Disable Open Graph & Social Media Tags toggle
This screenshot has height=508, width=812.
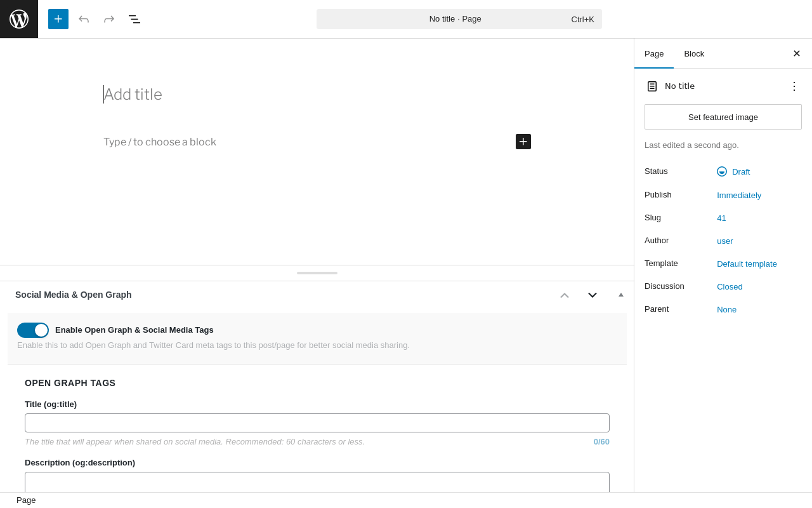coord(33,330)
